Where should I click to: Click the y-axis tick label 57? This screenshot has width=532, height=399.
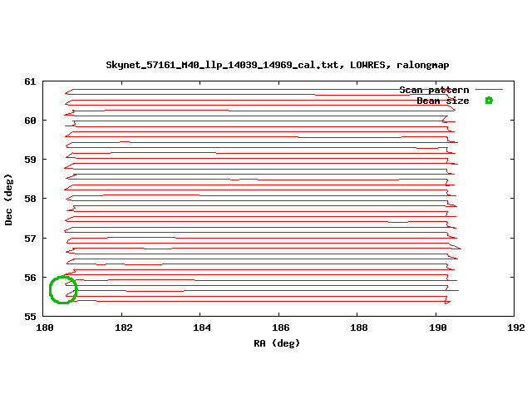click(30, 239)
